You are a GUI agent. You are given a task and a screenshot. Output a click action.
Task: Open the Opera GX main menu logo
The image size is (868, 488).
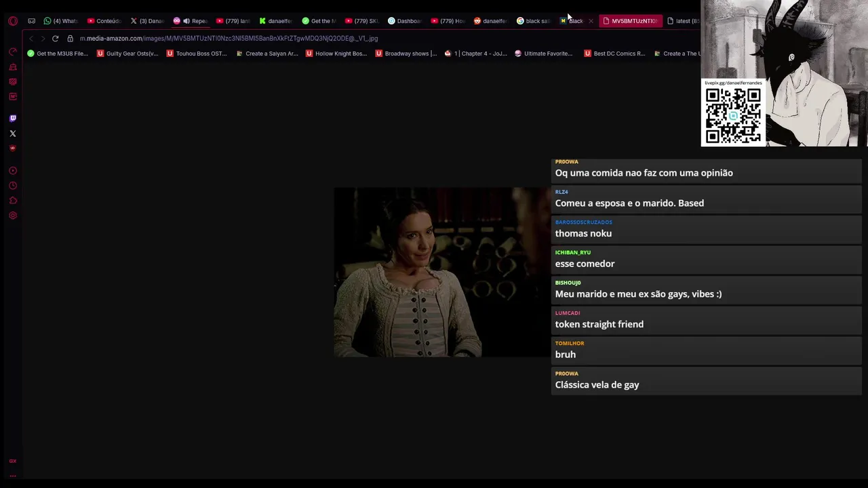point(13,21)
